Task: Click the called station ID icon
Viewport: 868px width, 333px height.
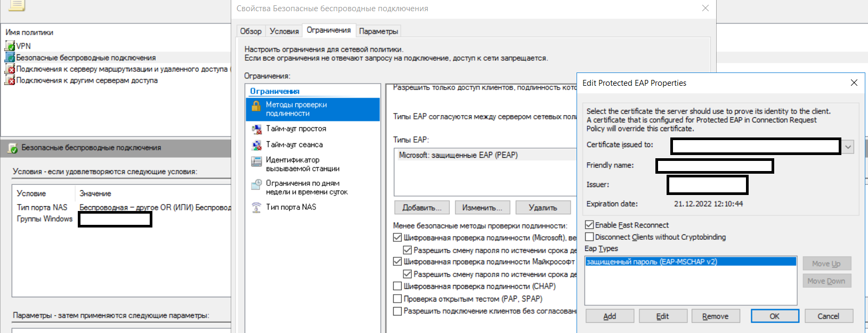Action: 256,161
